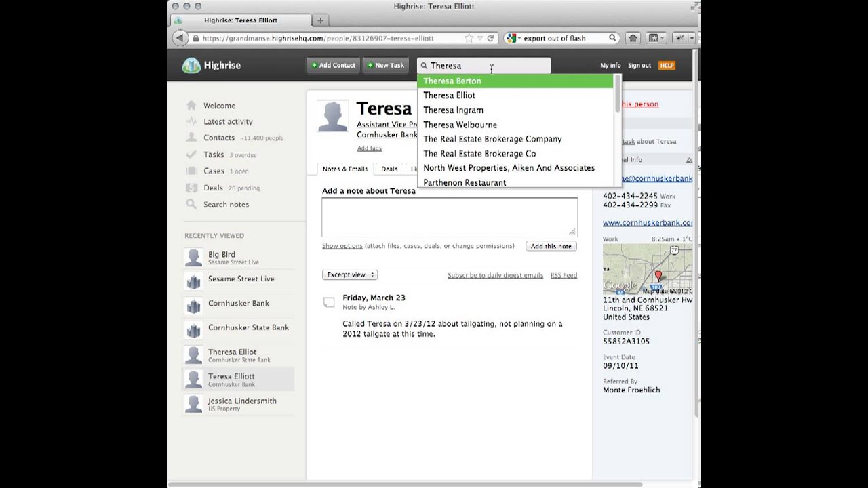
Task: Click the Search notes magnifier icon
Action: 191,204
